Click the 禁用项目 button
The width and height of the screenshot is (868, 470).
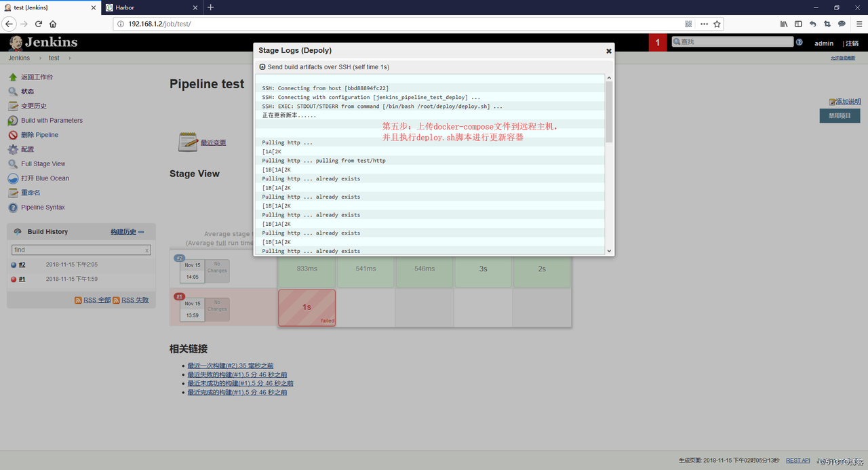[840, 116]
